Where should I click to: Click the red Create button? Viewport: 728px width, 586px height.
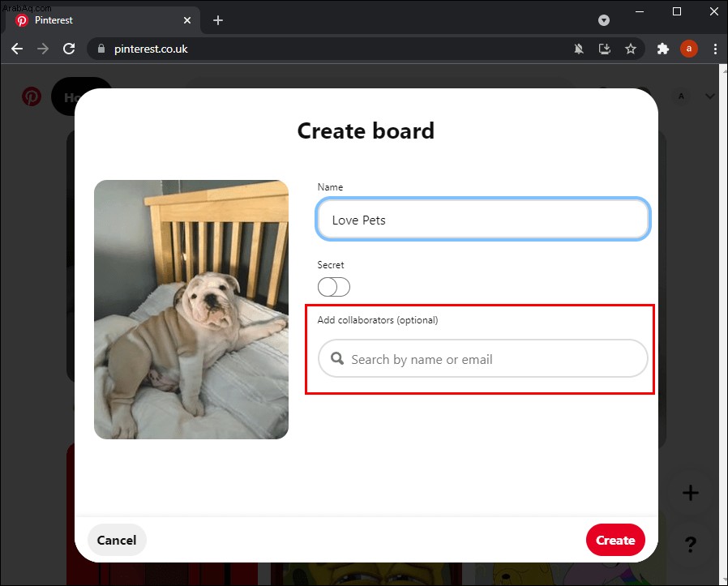click(615, 540)
